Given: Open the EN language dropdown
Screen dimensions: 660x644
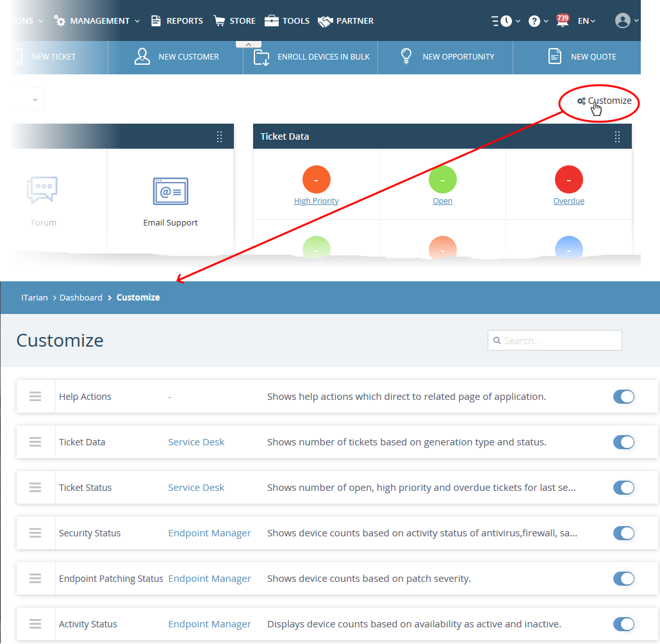Looking at the screenshot, I should click(x=586, y=21).
